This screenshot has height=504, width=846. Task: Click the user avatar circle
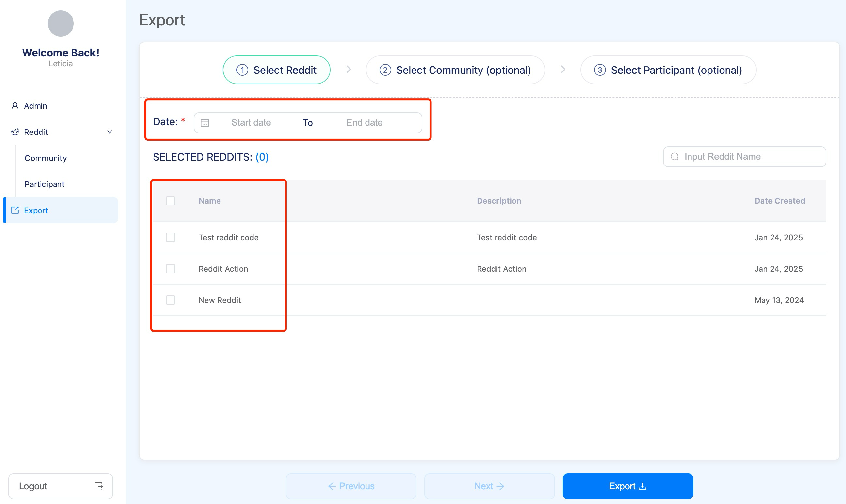coord(60,24)
